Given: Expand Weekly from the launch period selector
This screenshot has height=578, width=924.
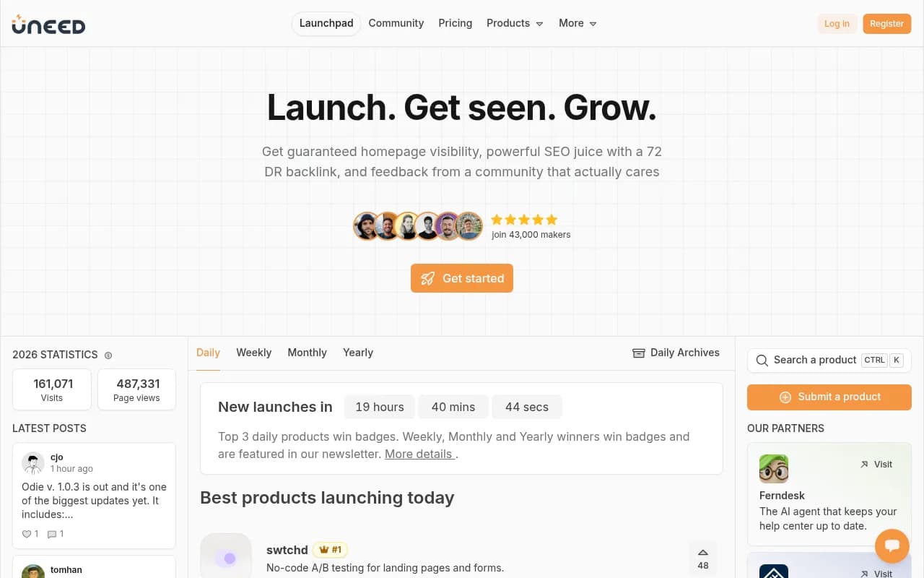Looking at the screenshot, I should click(253, 353).
